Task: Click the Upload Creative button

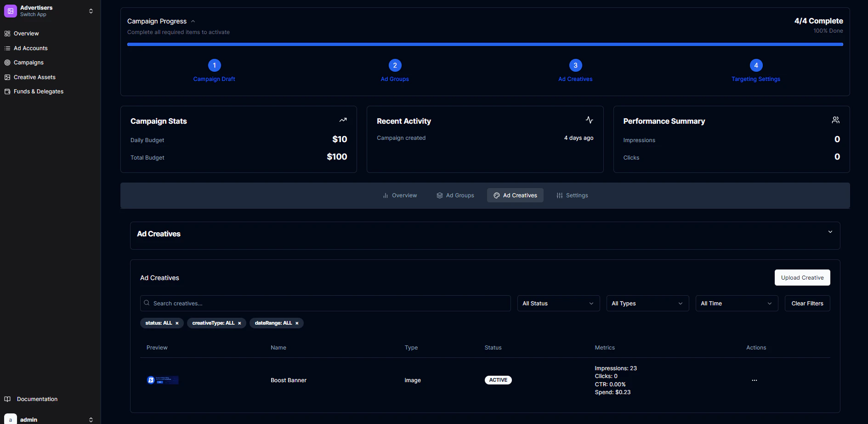Action: click(x=802, y=278)
